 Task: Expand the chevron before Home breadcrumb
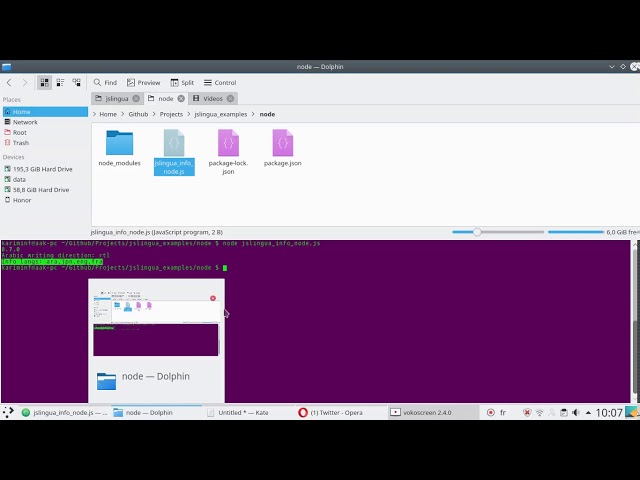point(95,114)
